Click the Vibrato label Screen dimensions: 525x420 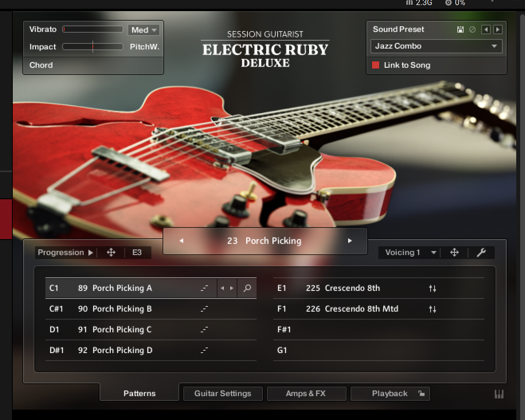(x=43, y=29)
